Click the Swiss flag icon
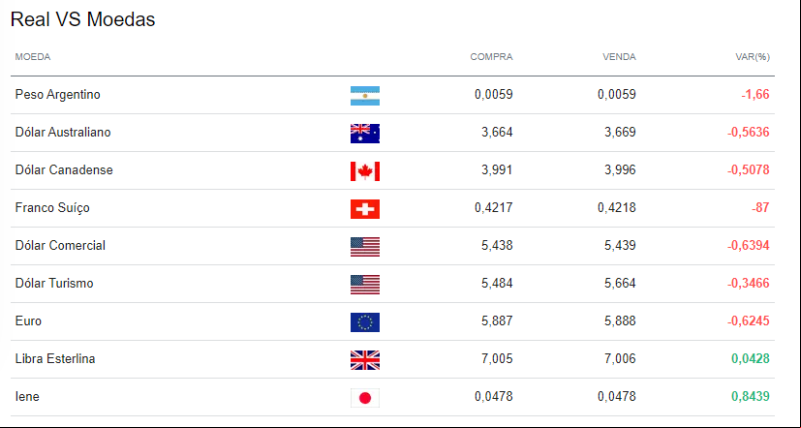 point(365,209)
